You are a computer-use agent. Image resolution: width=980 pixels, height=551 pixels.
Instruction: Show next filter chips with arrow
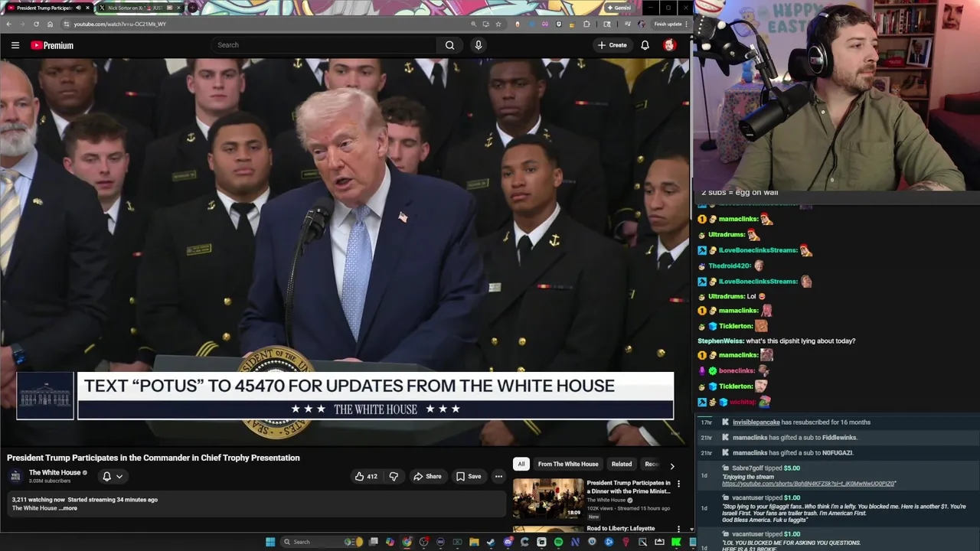[672, 465]
